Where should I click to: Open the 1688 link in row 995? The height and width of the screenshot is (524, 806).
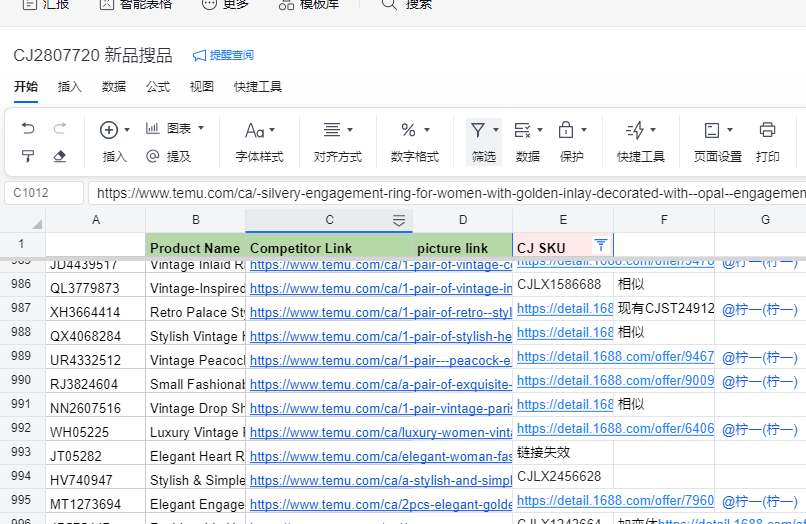click(615, 500)
